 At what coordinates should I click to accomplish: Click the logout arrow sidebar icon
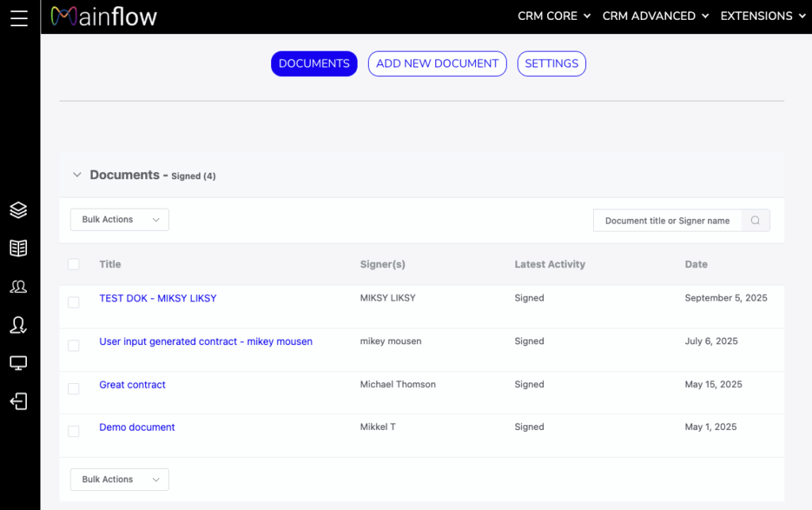pyautogui.click(x=18, y=401)
